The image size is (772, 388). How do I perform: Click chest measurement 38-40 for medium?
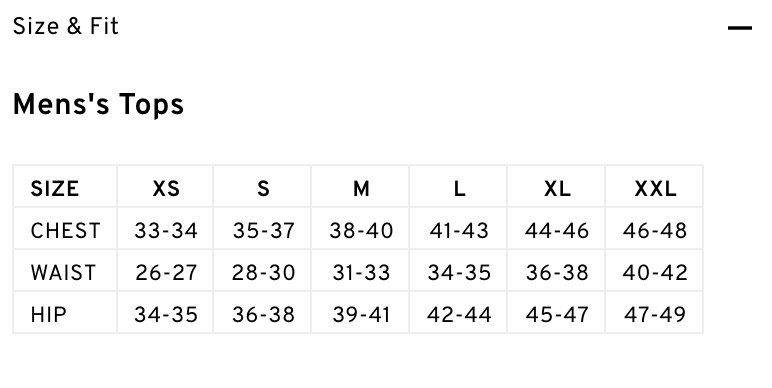(361, 231)
